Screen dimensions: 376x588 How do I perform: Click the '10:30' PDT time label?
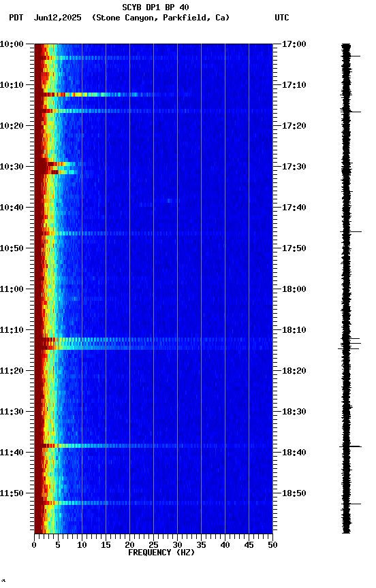tap(12, 167)
